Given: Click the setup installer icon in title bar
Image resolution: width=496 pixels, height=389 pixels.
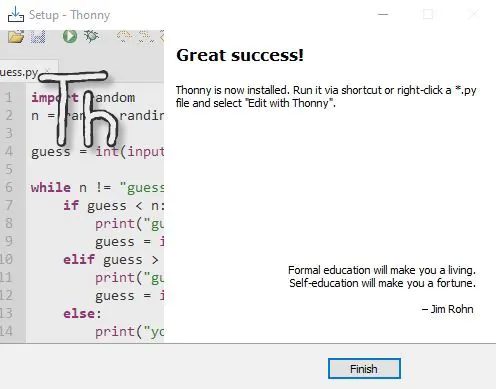Looking at the screenshot, I should click(x=16, y=14).
